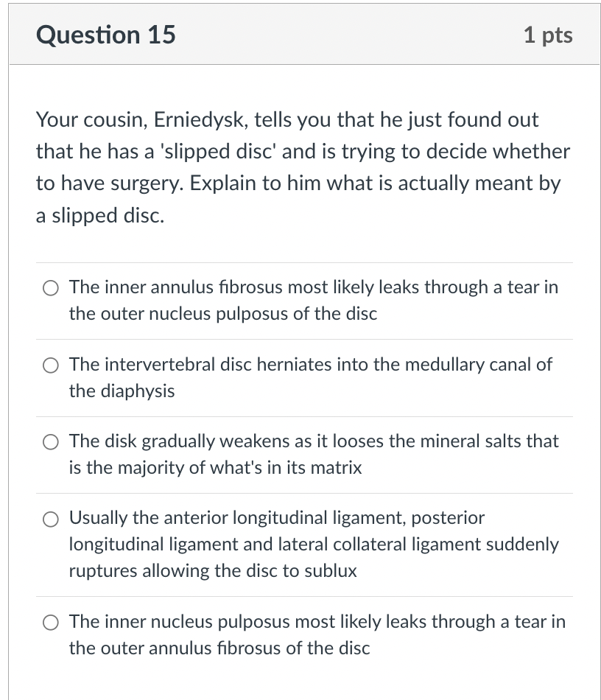Select the 'inner nucleus pulposus most likely leaks' radio button
Screen dimensions: 601x700
[x=50, y=623]
